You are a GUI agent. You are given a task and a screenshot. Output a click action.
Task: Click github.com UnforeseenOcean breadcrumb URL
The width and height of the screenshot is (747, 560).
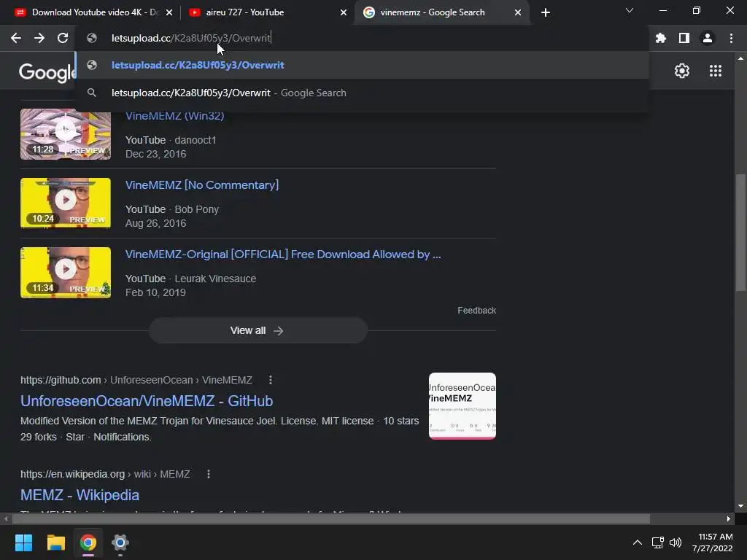136,380
